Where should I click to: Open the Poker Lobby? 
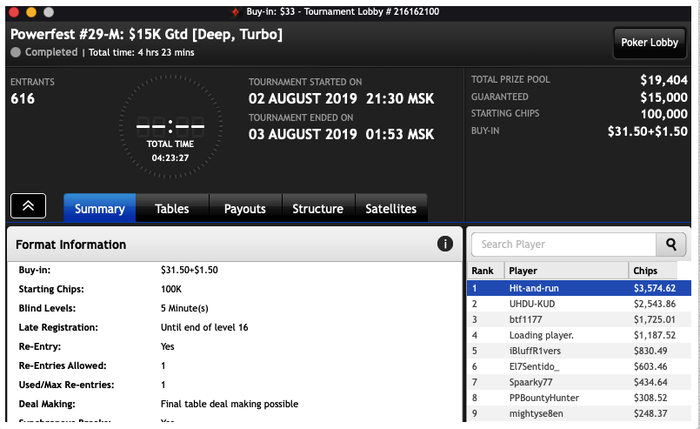[x=649, y=42]
